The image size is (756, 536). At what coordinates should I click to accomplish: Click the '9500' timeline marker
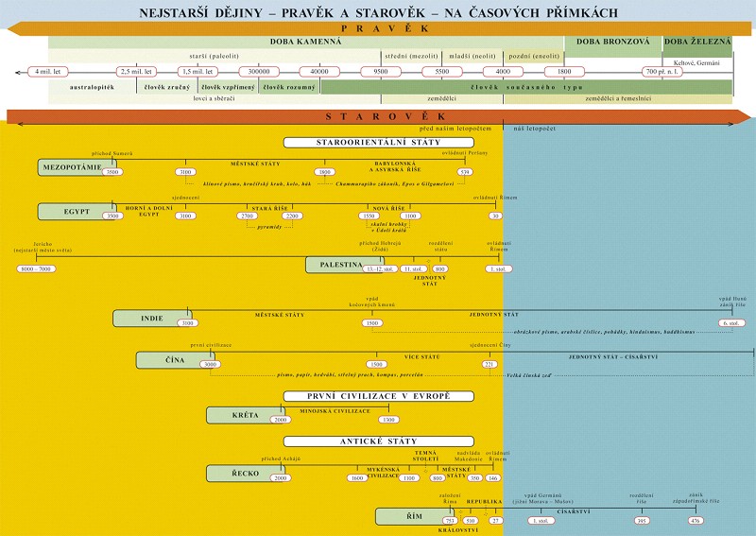[381, 72]
